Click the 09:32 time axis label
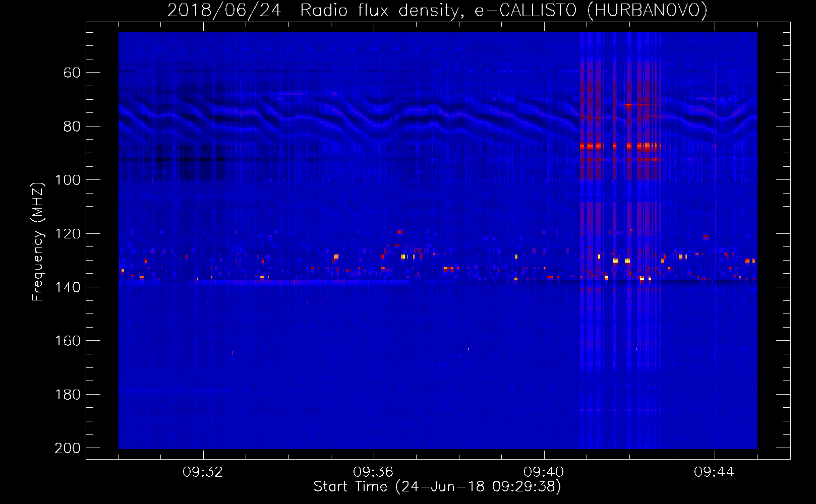816x504 pixels. (203, 472)
